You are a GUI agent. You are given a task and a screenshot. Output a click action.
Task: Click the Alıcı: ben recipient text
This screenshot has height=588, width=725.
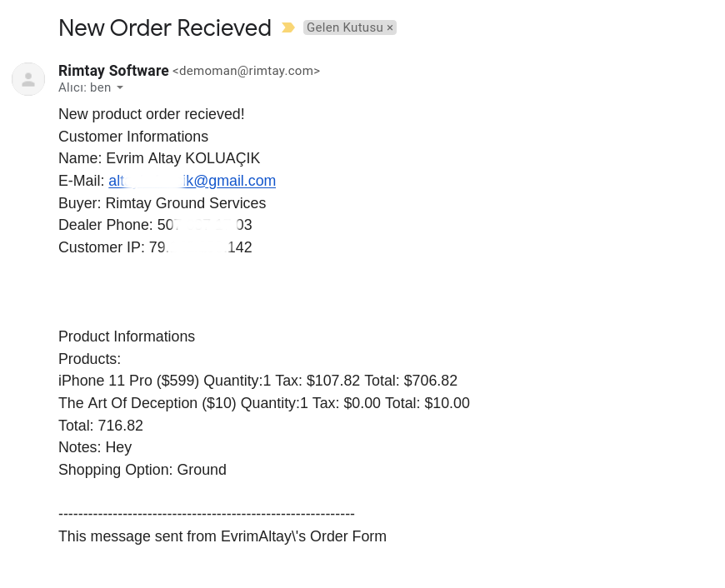pos(84,87)
